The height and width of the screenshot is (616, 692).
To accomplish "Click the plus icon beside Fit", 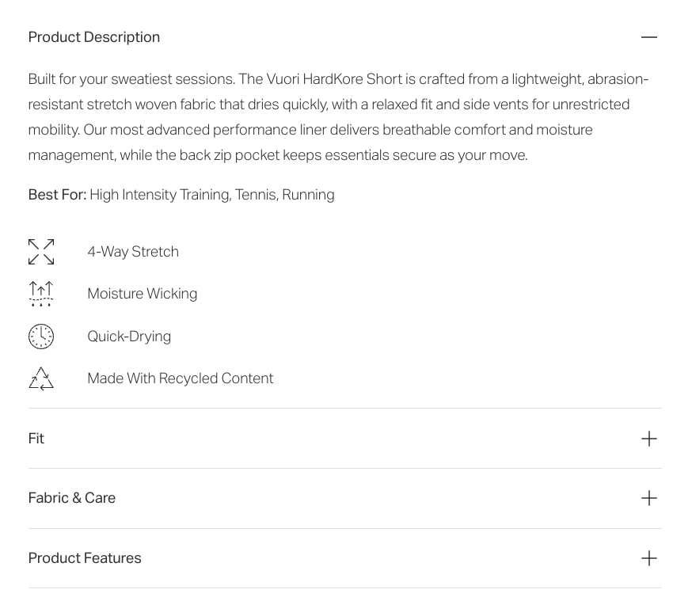I will (x=649, y=438).
